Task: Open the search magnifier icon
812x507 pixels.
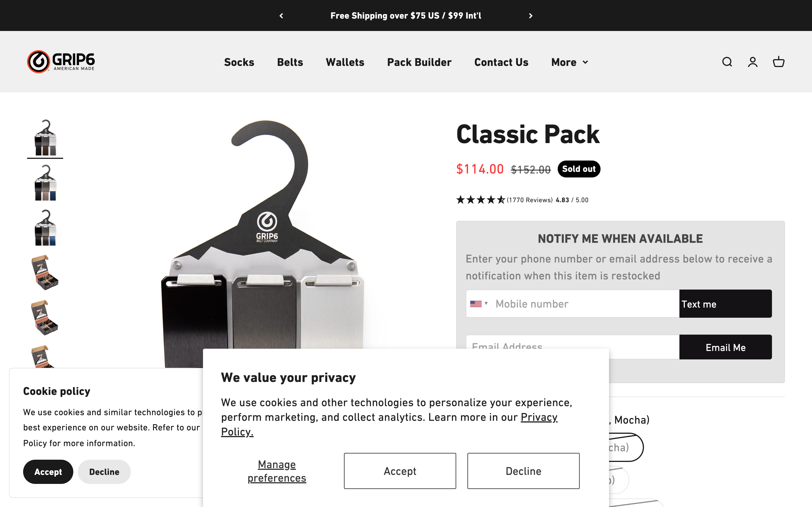Action: point(727,62)
